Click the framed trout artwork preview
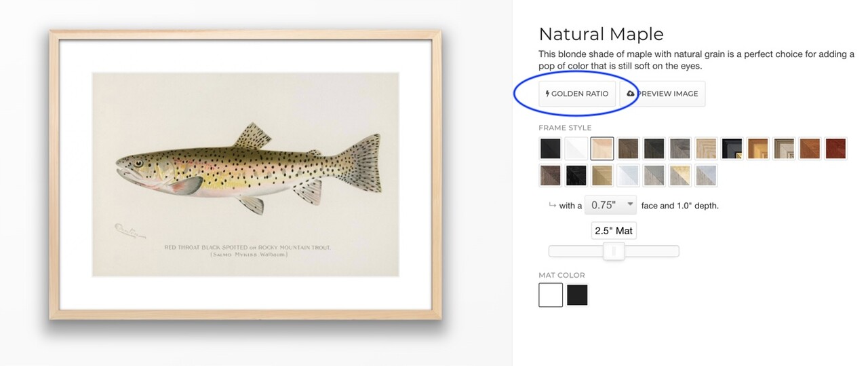 tap(245, 175)
